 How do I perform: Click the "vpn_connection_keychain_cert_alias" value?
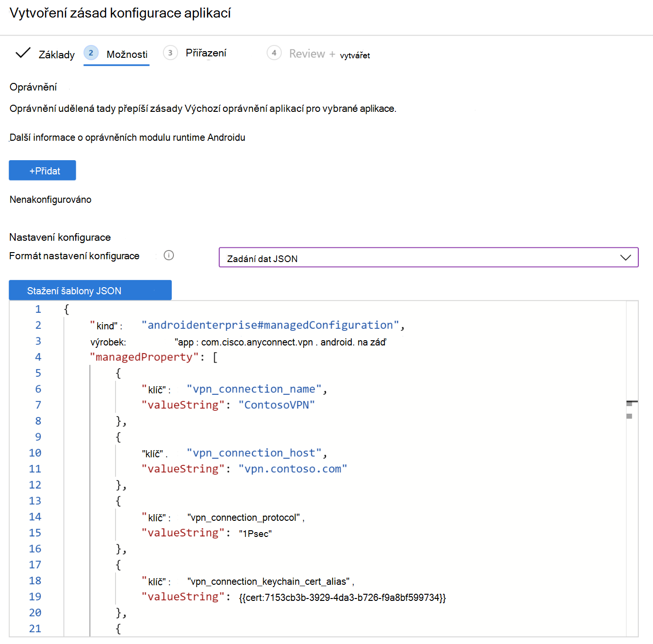tap(268, 581)
